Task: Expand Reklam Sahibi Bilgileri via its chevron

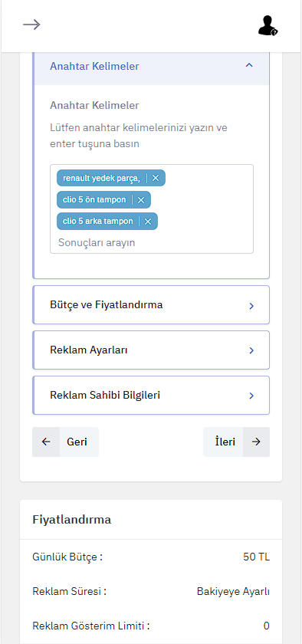Action: (x=251, y=396)
